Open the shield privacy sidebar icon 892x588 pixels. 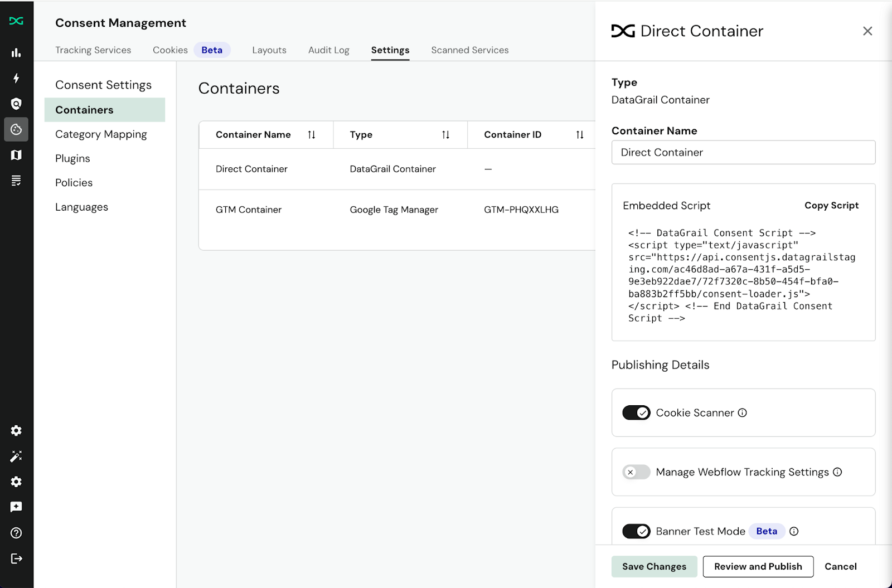pyautogui.click(x=16, y=104)
